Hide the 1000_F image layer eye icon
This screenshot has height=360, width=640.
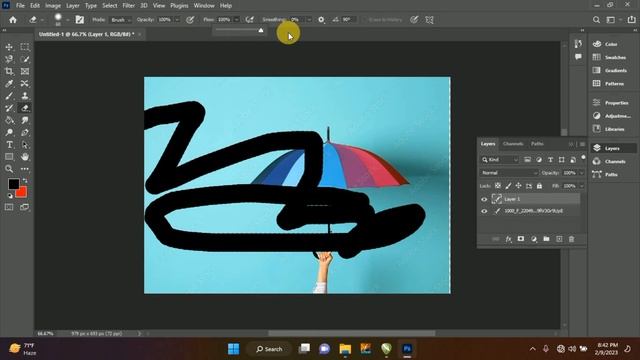[x=484, y=211]
